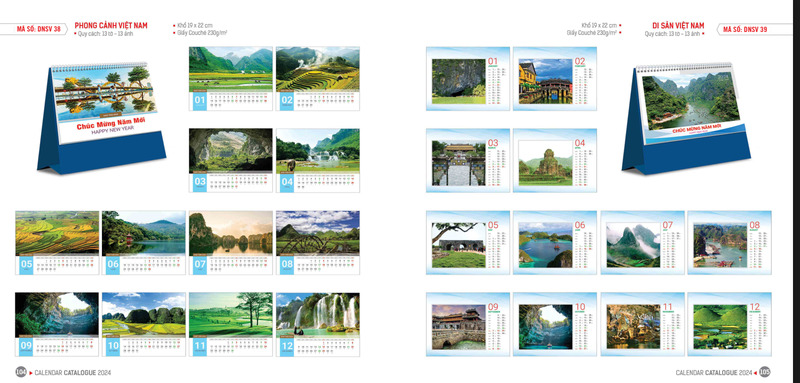Open Di Sản month 05 stone citadel thumbnail
The height and width of the screenshot is (383, 800).
click(x=468, y=243)
